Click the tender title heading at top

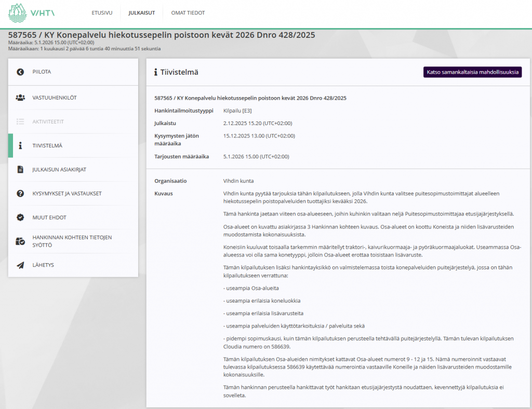(162, 35)
